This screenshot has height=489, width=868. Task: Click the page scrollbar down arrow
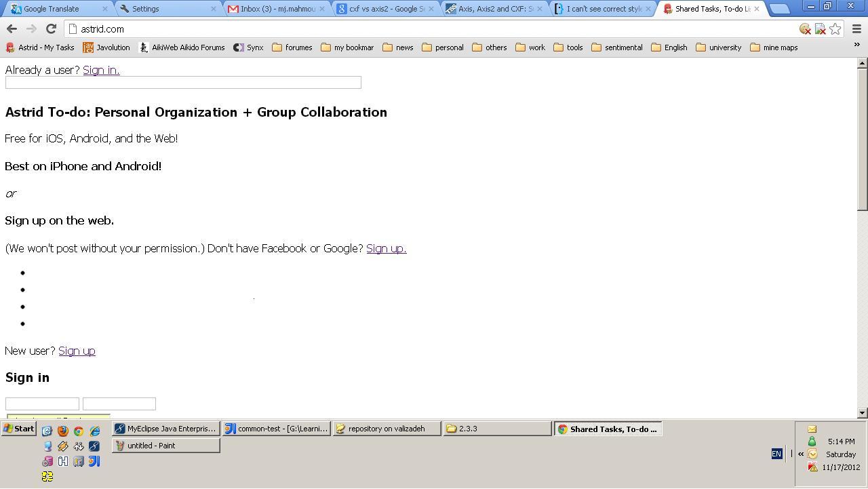tap(862, 412)
